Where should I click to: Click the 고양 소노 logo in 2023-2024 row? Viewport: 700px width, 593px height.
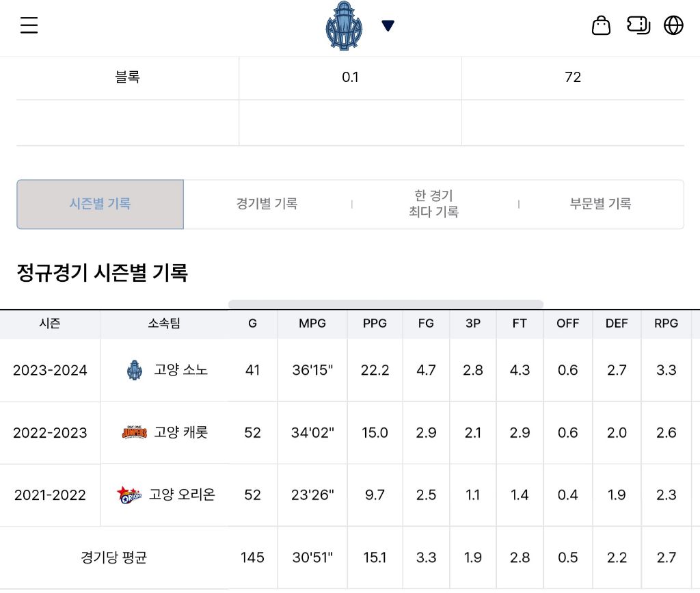coord(135,370)
